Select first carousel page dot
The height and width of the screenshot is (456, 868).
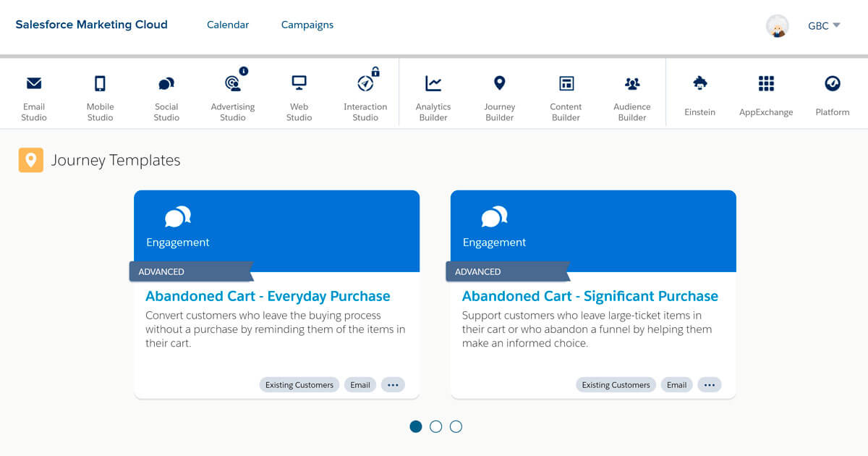pos(416,426)
